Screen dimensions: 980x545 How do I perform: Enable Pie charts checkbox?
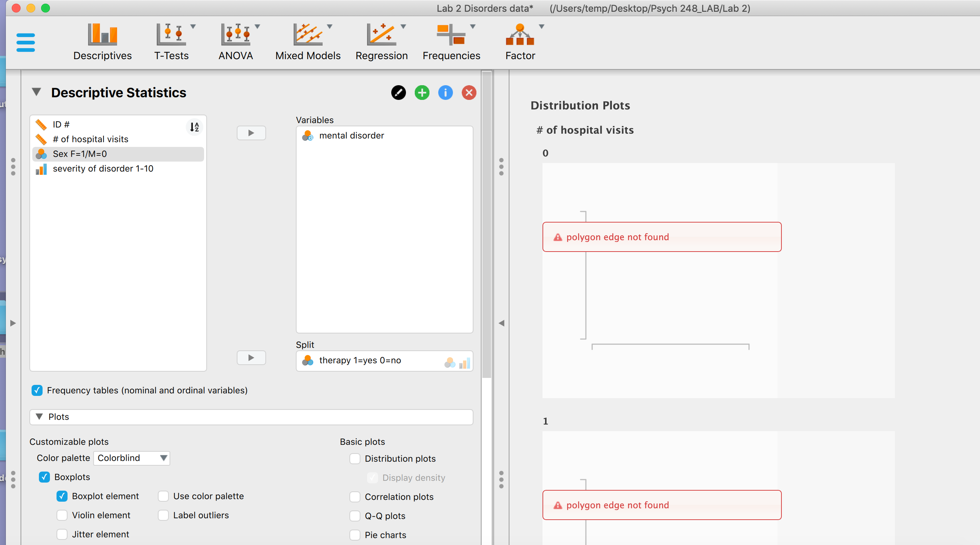[x=355, y=535]
